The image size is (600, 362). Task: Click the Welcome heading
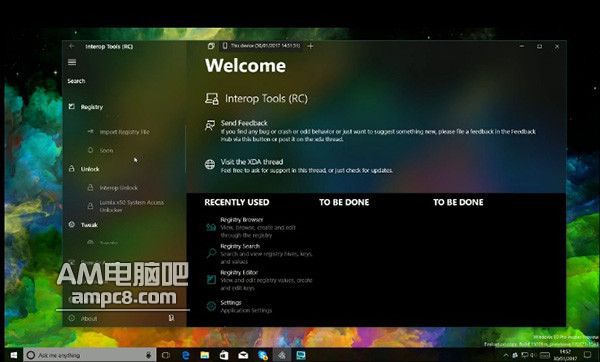click(245, 65)
